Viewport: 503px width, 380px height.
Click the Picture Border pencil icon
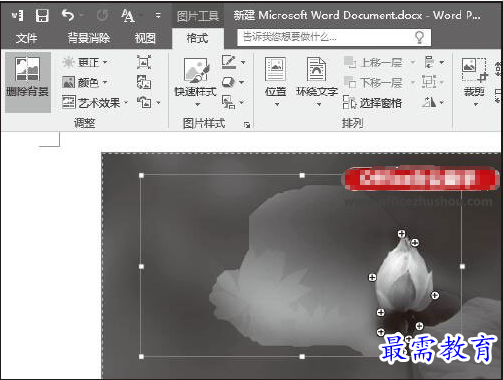click(229, 62)
